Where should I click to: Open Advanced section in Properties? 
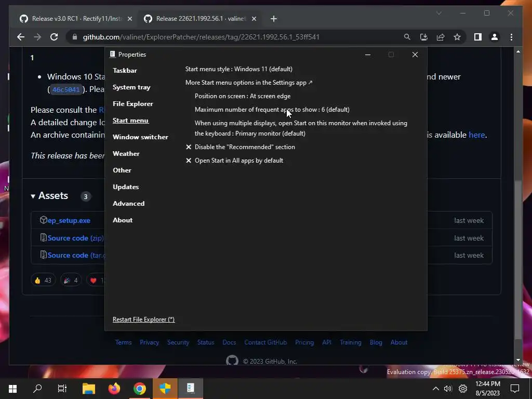click(129, 204)
